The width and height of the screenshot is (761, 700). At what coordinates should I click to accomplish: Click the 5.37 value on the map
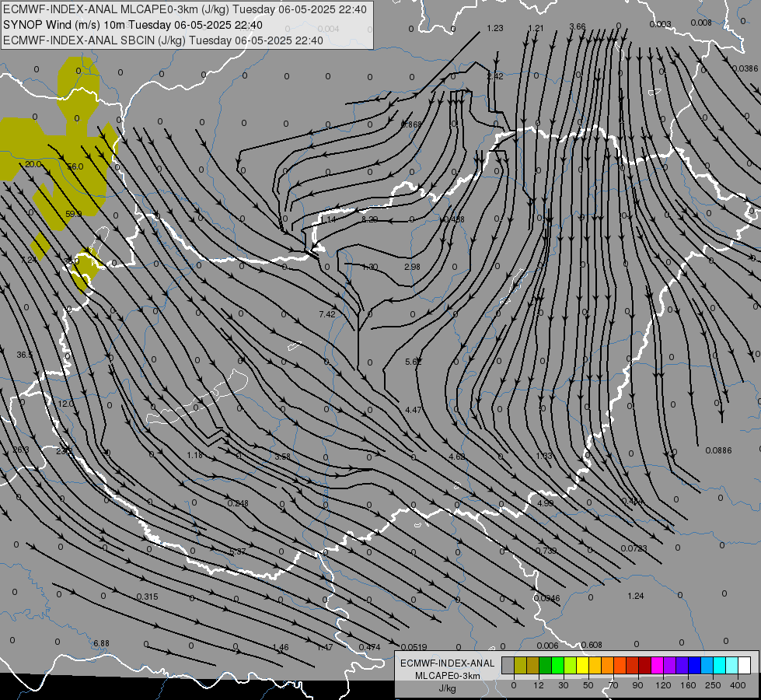[x=238, y=552]
